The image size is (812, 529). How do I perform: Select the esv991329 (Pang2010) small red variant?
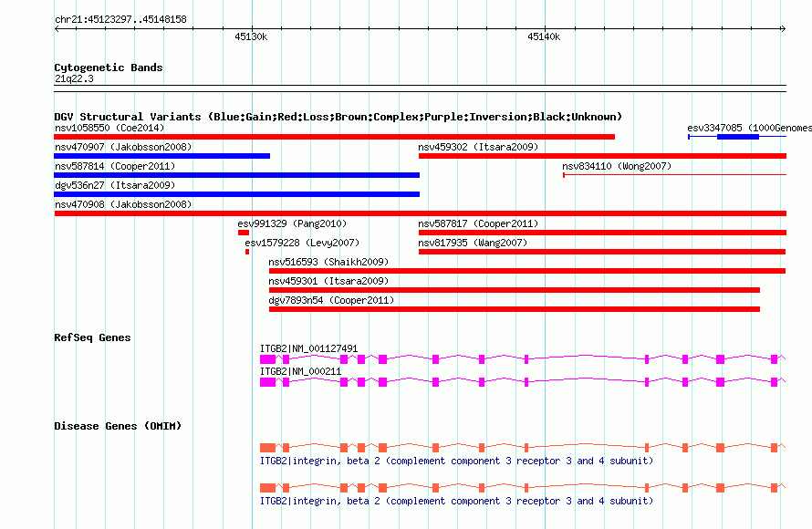coord(244,233)
